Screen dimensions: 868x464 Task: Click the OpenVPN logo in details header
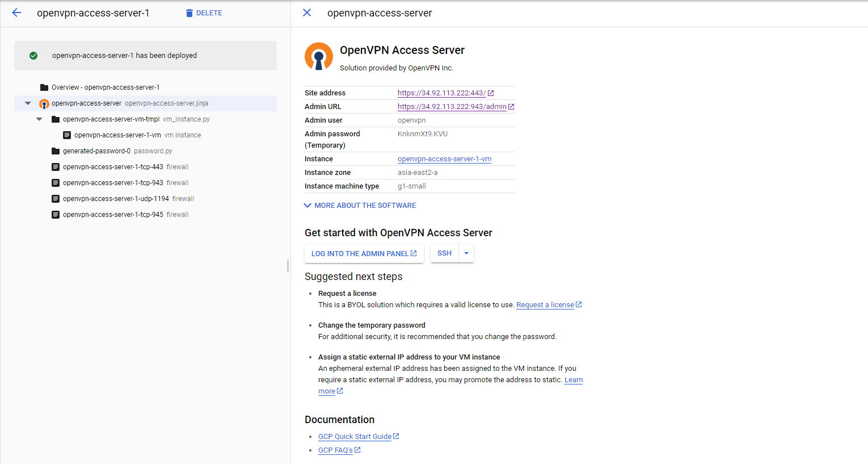point(319,56)
